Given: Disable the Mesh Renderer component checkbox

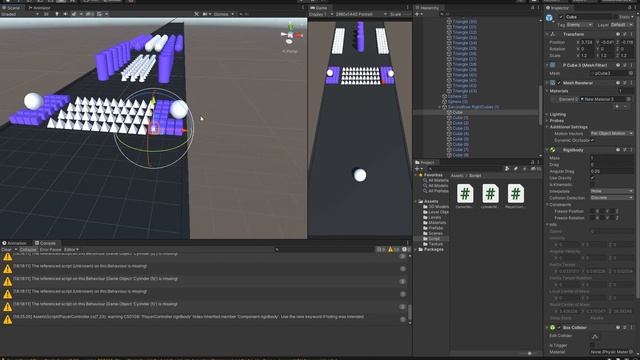Looking at the screenshot, I should (x=559, y=83).
